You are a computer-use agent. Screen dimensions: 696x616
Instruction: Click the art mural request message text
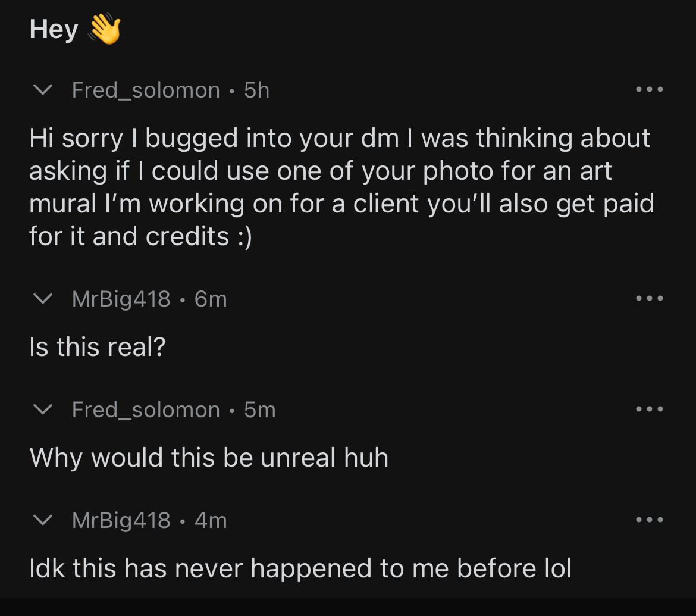[340, 187]
